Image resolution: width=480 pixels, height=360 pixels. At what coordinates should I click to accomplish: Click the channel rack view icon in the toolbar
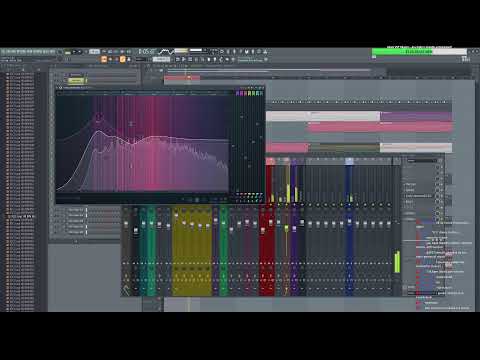pyautogui.click(x=190, y=60)
